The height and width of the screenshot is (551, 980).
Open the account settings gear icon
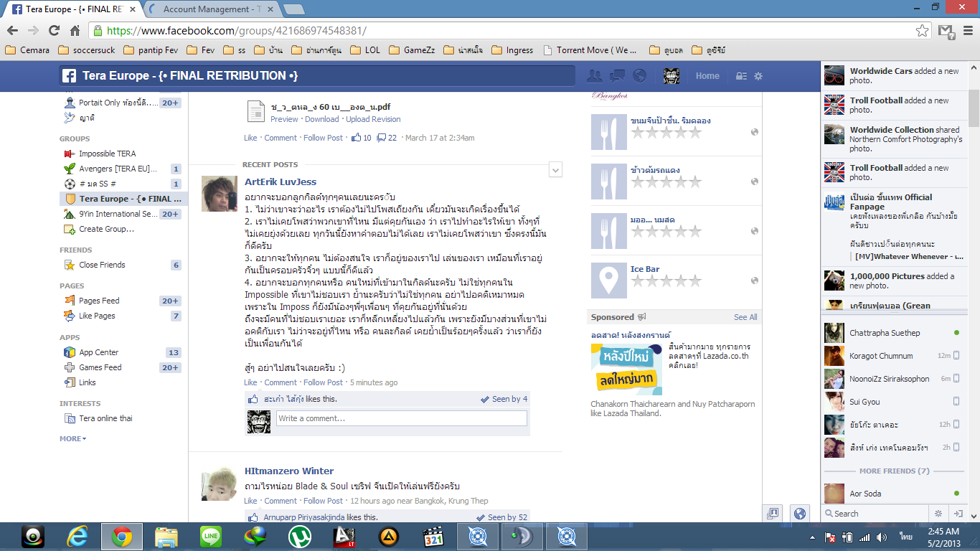[x=758, y=76]
